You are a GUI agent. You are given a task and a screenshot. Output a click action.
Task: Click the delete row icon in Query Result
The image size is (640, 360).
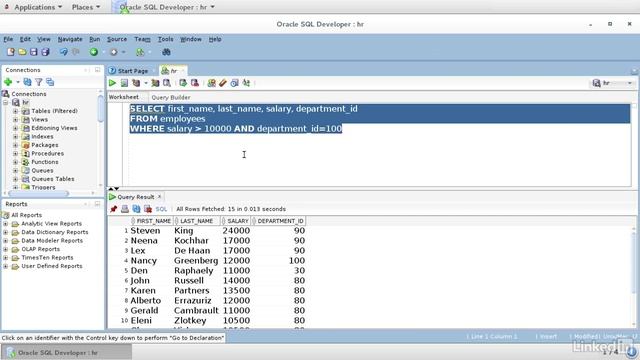click(x=148, y=209)
